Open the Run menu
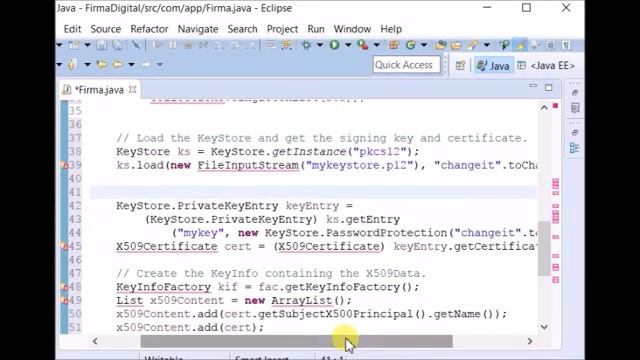The image size is (640, 360). point(316,29)
